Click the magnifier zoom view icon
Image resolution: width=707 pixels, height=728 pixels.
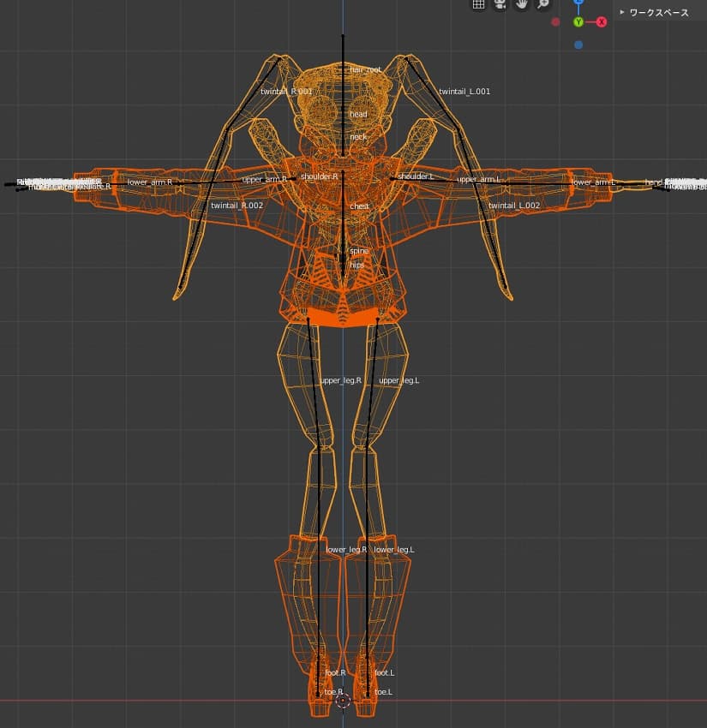point(543,4)
